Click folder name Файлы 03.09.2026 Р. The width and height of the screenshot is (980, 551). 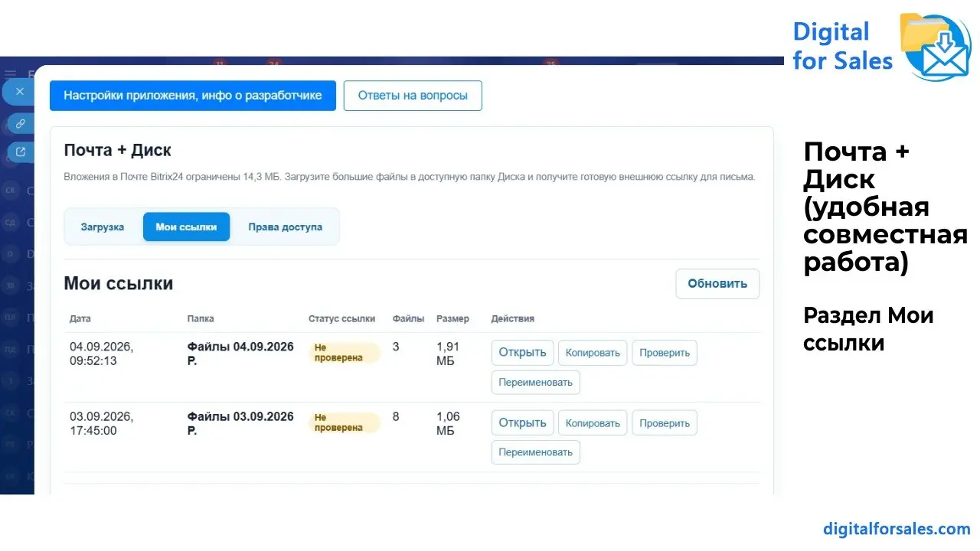click(x=240, y=423)
